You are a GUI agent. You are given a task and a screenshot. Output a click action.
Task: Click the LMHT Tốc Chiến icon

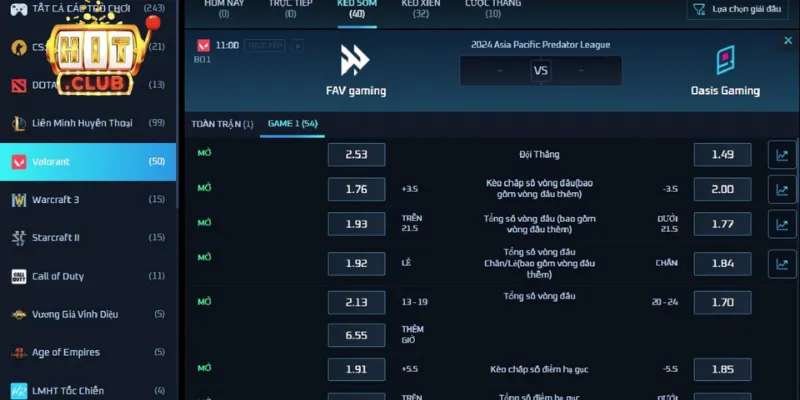coord(19,391)
